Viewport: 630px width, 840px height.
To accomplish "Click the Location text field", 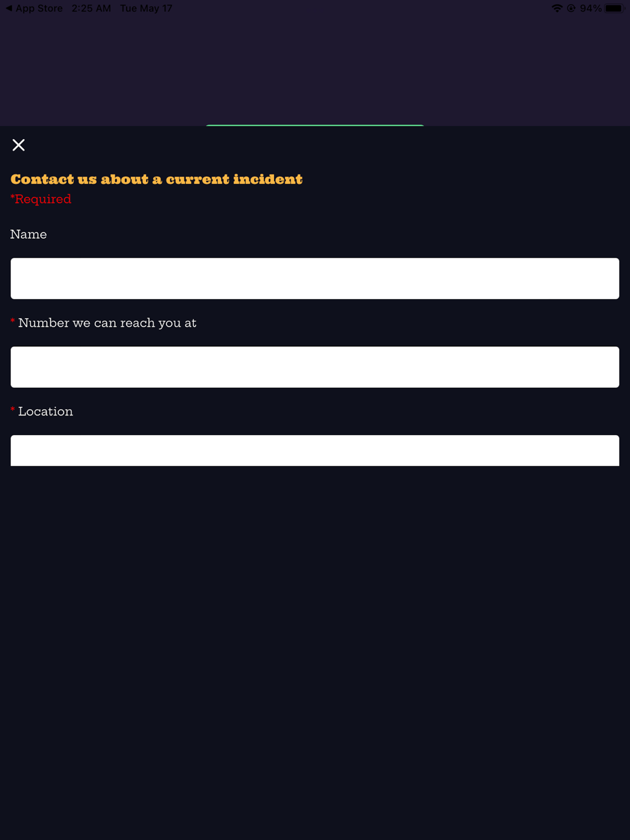I will click(315, 450).
